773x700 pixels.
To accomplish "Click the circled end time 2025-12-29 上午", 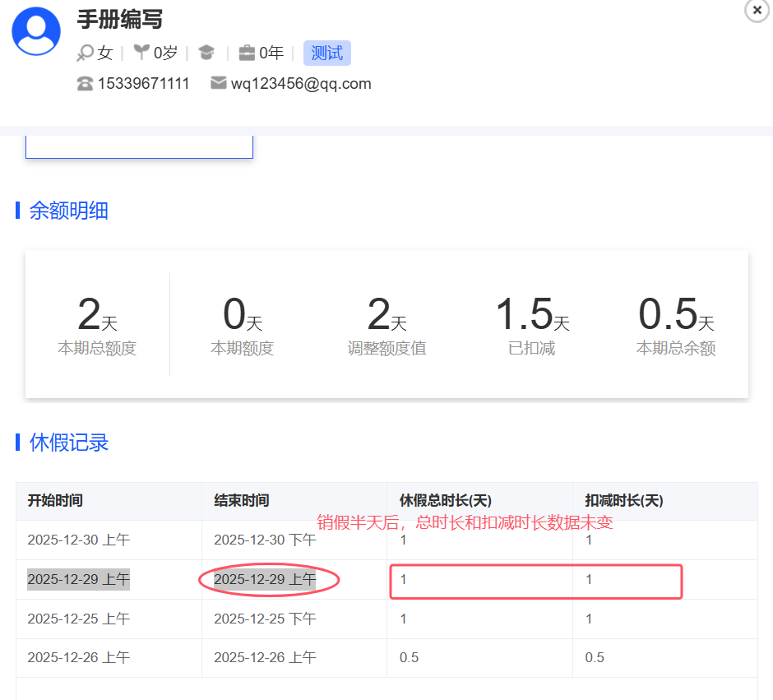I will click(x=265, y=580).
